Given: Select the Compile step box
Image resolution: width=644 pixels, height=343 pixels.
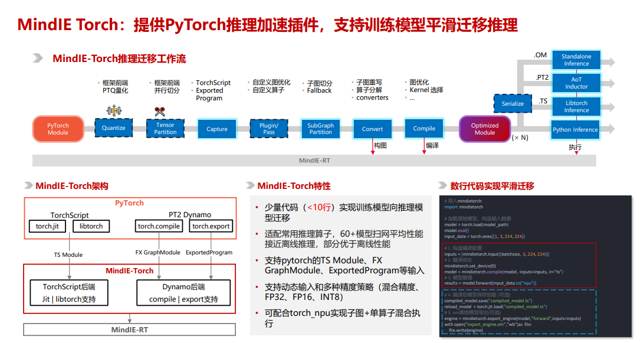Looking at the screenshot, I should [424, 128].
